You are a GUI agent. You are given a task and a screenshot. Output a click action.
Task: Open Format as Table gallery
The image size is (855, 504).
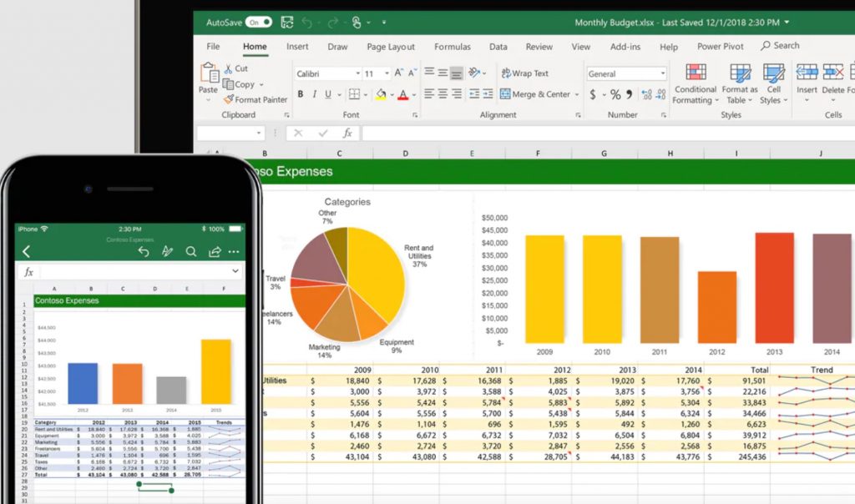coord(740,83)
